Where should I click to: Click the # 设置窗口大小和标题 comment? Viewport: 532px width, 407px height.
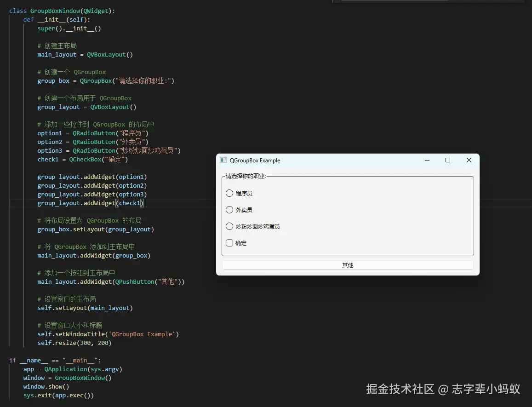(x=70, y=325)
